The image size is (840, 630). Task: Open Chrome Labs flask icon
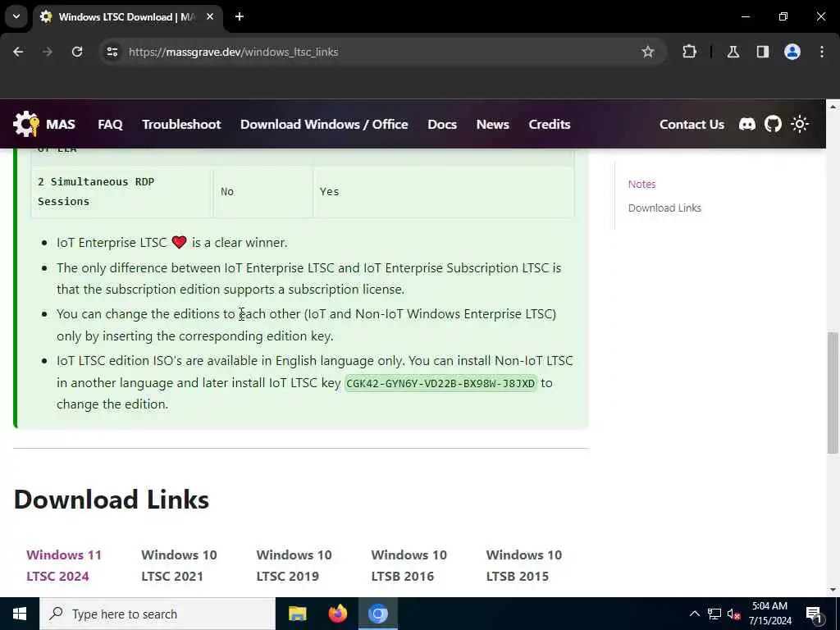click(x=733, y=52)
